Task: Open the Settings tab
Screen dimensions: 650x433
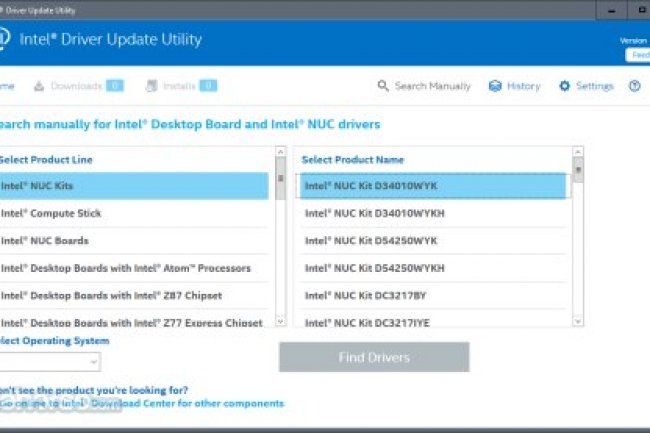Action: coord(586,86)
